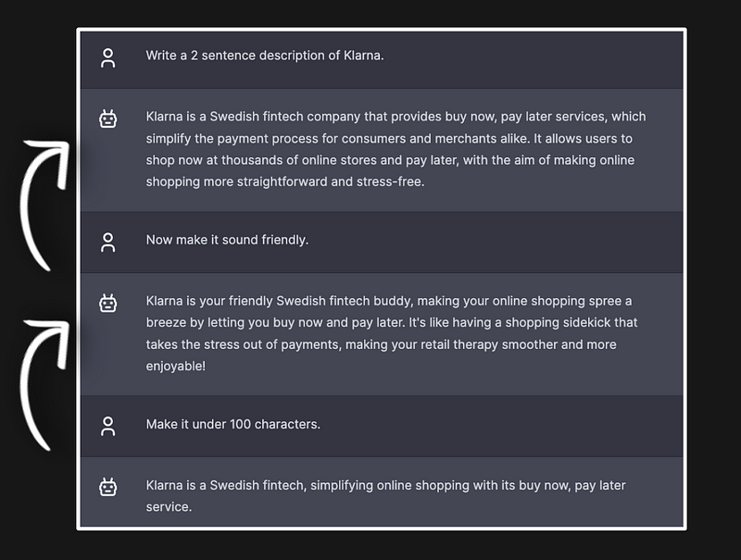The width and height of the screenshot is (741, 560).
Task: Click the user avatar next to "Make it under 100 characters"
Action: click(108, 427)
